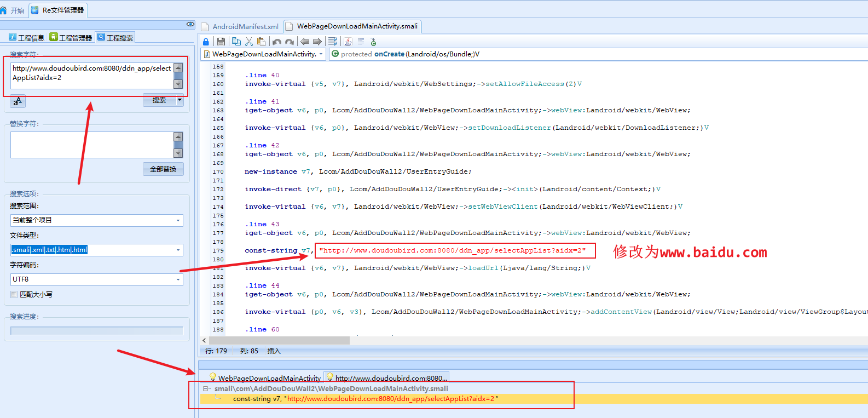868x418 pixels.
Task: Save the file with the floppy disk icon
Action: [x=221, y=42]
